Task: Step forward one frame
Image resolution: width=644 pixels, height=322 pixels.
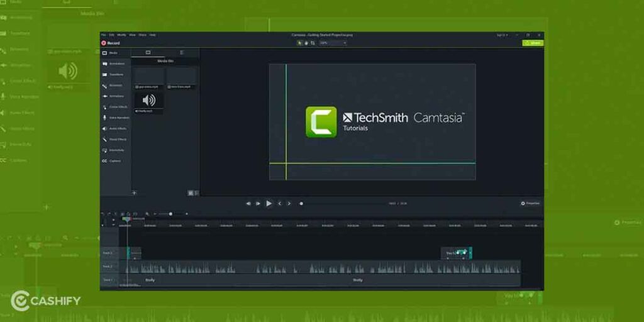Action: pyautogui.click(x=258, y=203)
